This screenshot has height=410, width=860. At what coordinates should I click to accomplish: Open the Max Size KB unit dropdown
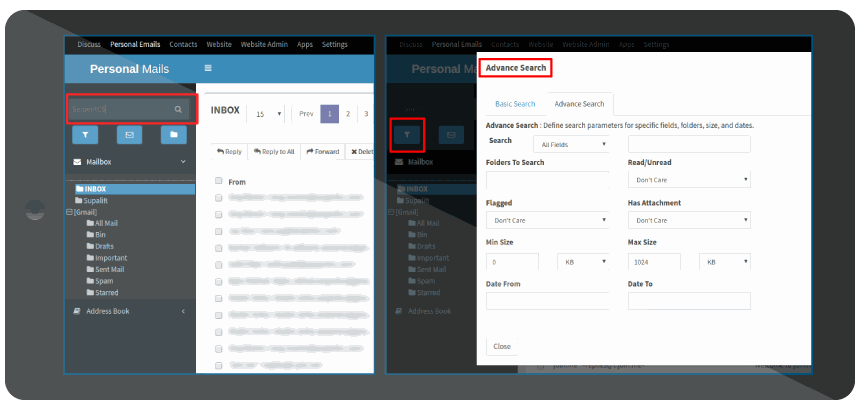click(725, 262)
